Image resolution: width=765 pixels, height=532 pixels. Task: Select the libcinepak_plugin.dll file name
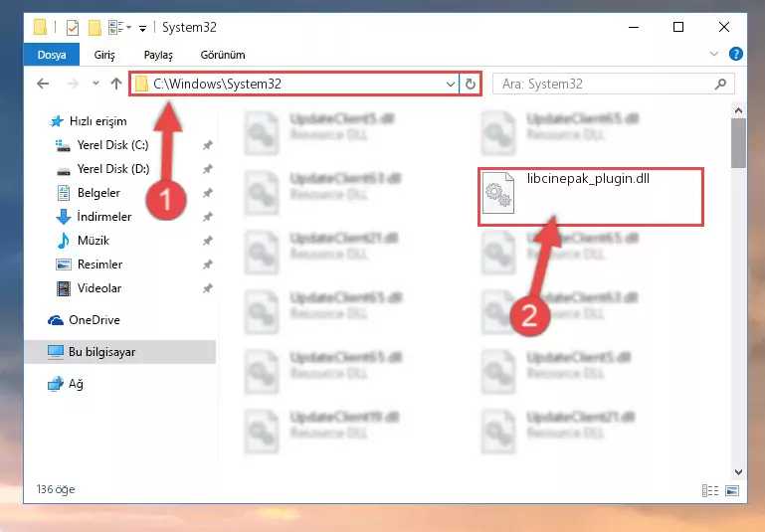588,178
